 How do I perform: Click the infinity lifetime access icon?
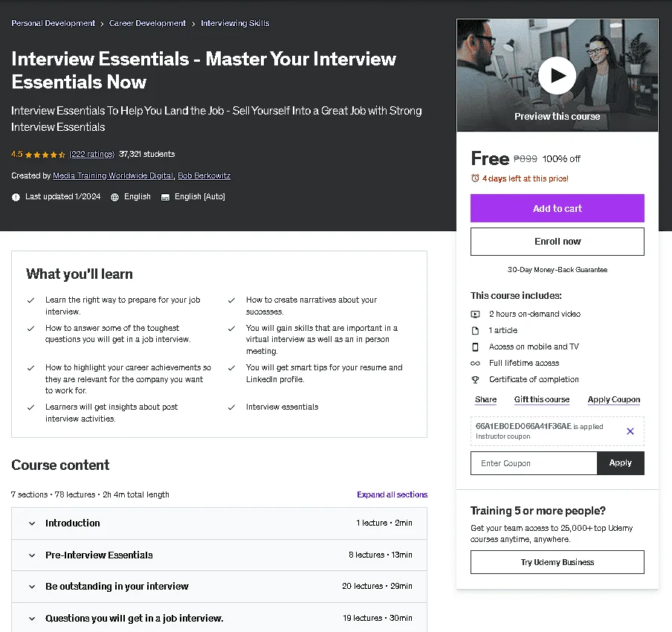coord(475,364)
